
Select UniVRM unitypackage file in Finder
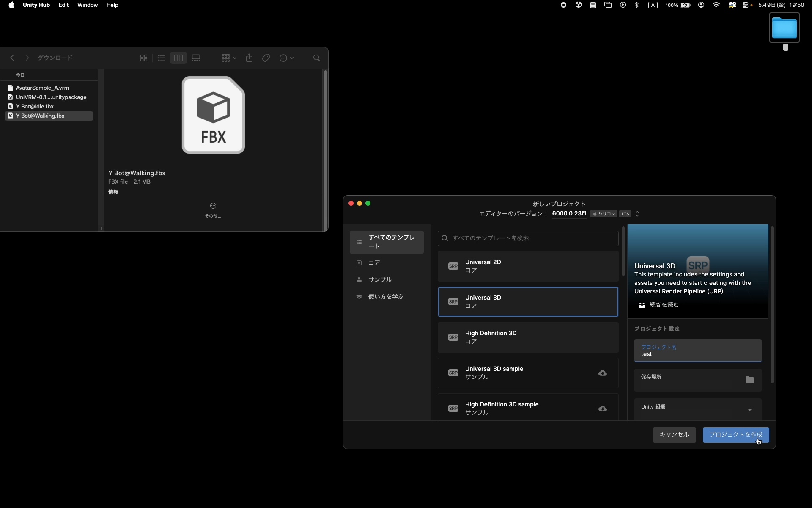49,97
